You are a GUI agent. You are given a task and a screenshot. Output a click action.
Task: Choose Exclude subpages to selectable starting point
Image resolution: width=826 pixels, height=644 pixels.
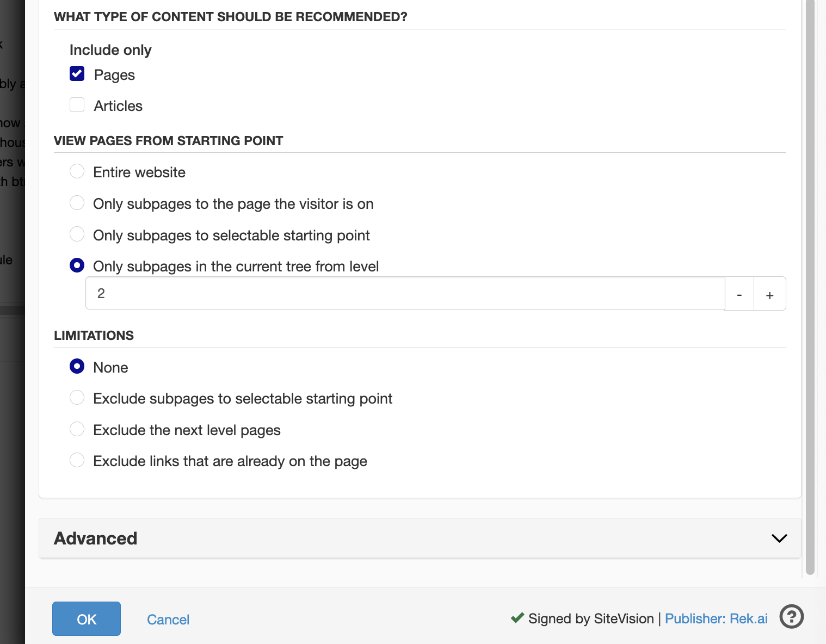point(77,398)
